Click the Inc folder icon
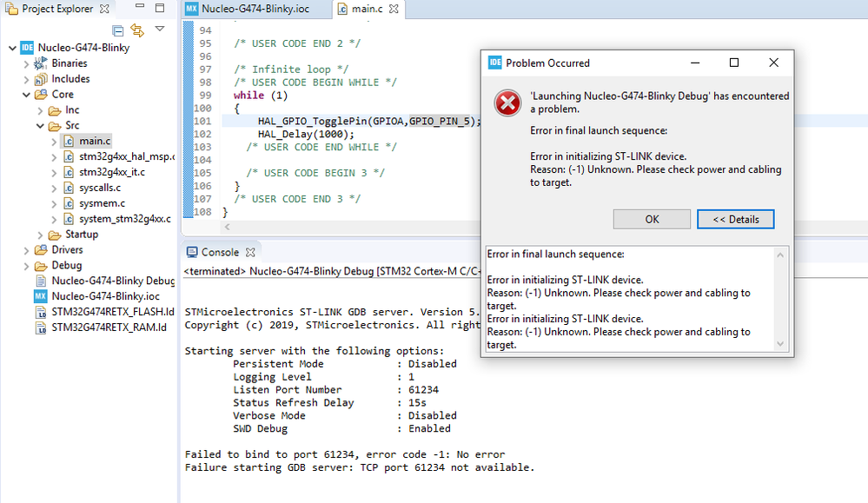Screen dimensions: 868x503 click(x=54, y=110)
